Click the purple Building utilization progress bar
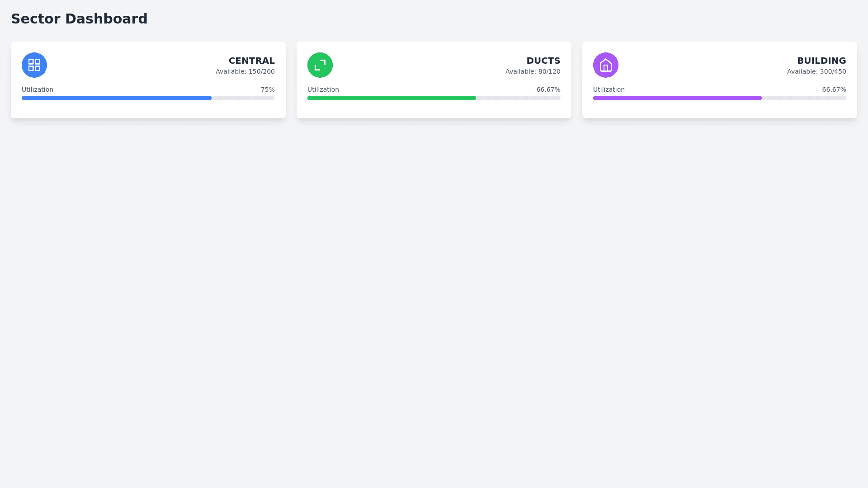Viewport: 868px width, 488px height. 677,98
